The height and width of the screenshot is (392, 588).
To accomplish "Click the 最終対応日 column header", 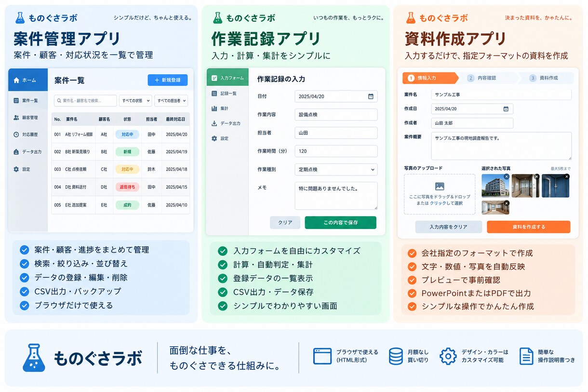I will pyautogui.click(x=176, y=119).
